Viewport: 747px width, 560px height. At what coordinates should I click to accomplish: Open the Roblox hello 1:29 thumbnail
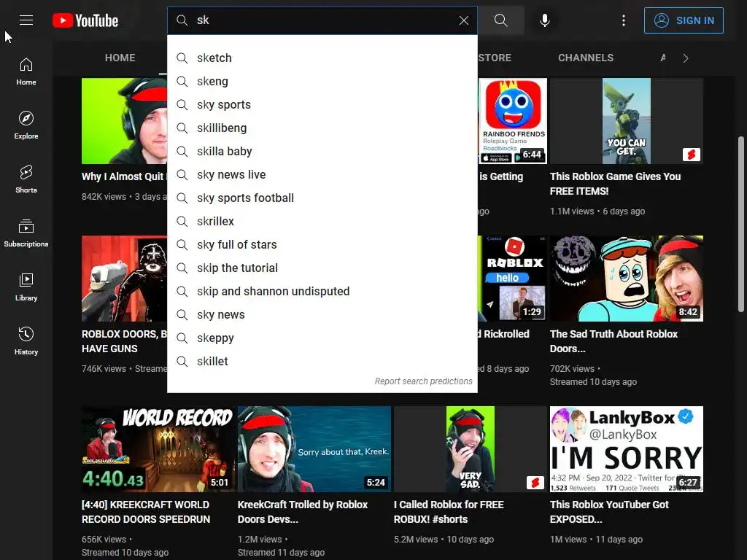[x=512, y=279]
